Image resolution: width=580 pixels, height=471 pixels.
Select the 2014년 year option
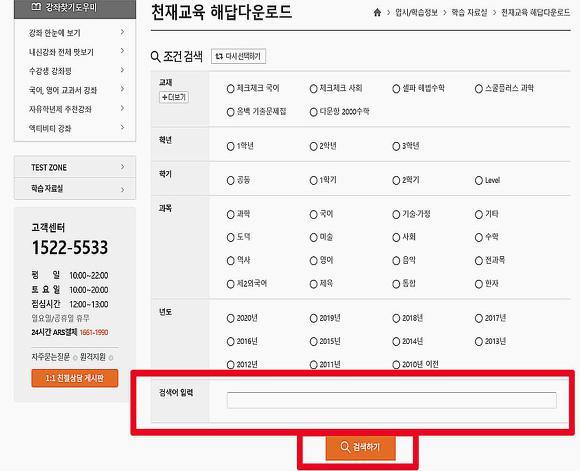pyautogui.click(x=396, y=341)
